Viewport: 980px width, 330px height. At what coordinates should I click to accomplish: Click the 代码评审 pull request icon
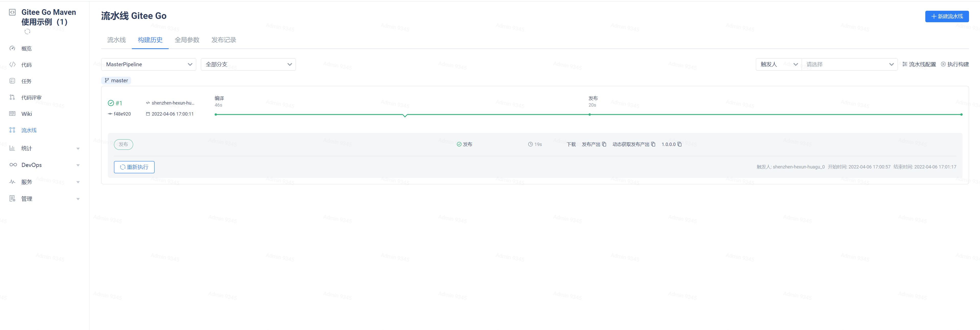click(x=12, y=97)
